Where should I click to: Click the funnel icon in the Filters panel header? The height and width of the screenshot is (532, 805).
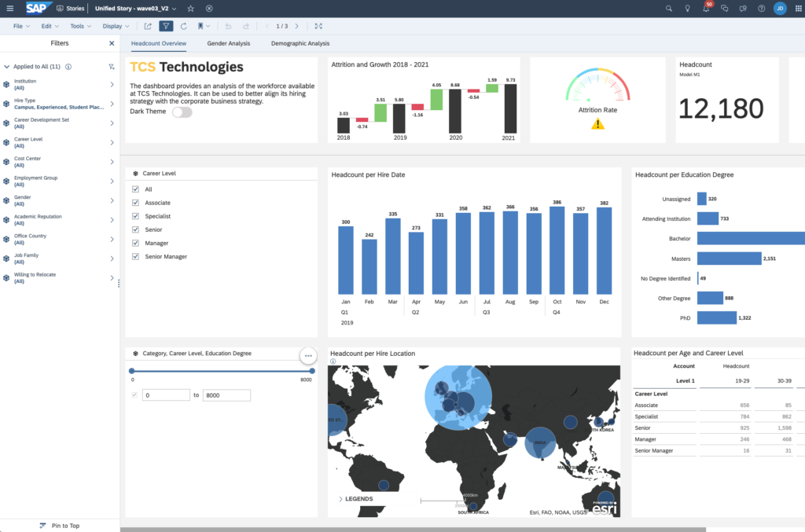pos(112,67)
